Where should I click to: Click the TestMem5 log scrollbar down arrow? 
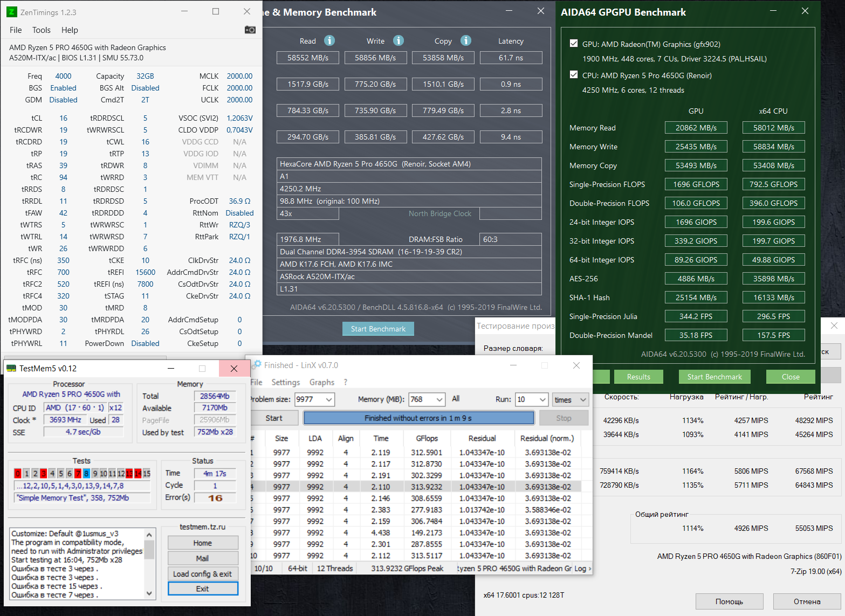coord(149,593)
